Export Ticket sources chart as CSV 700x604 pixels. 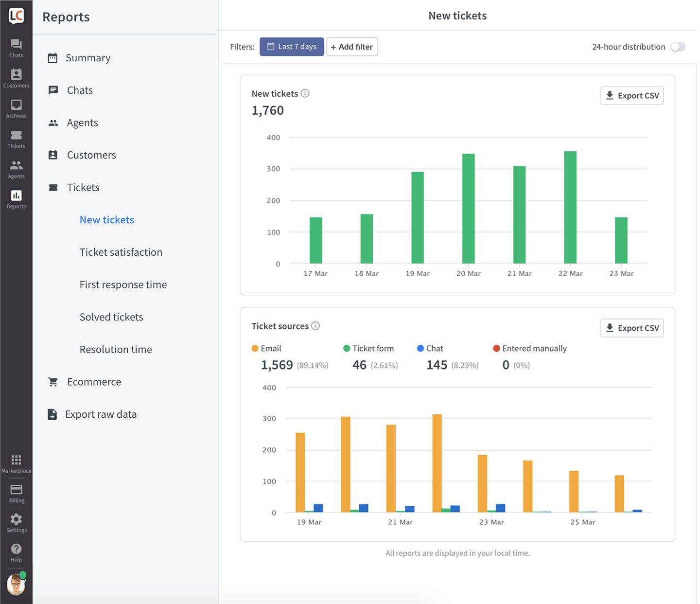(632, 328)
